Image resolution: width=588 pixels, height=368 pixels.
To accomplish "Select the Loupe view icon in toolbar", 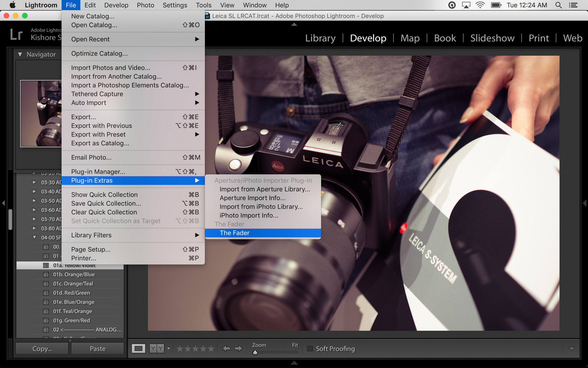I will point(139,348).
